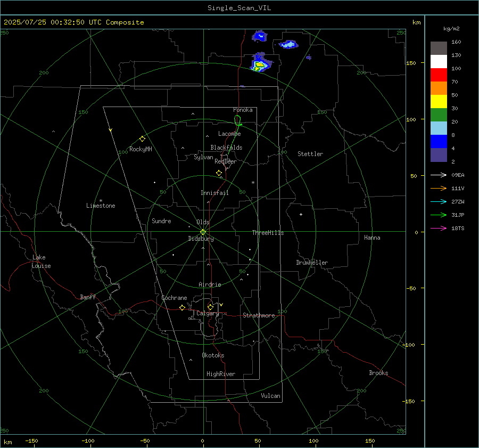Click the 2025/07/25 00:32:50 UTC Composite timestamp
This screenshot has height=448, width=479.
click(x=73, y=22)
